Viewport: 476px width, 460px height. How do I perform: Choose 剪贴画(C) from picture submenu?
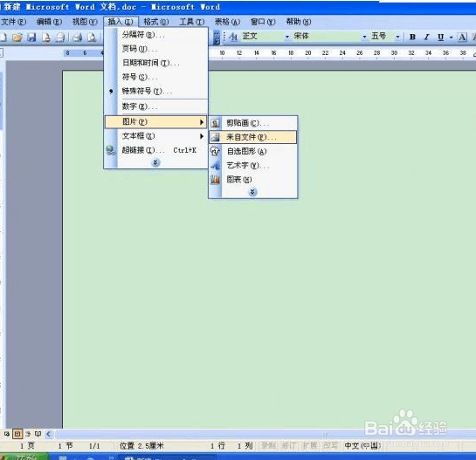pos(253,123)
